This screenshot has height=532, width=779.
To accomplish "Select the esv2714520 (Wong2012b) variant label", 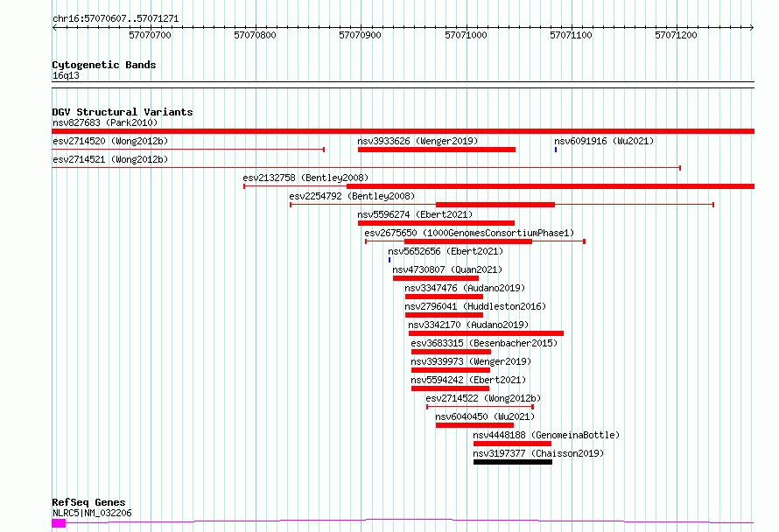I will (x=110, y=141).
